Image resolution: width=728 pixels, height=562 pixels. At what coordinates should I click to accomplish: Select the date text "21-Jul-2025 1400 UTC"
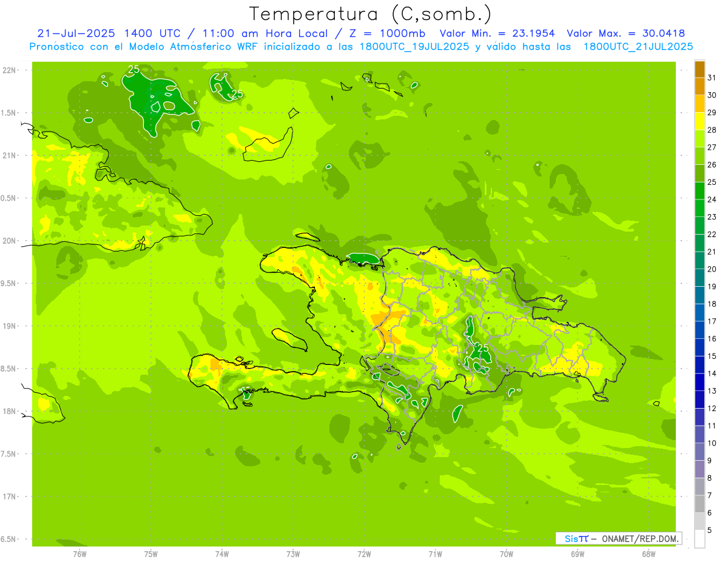point(109,33)
